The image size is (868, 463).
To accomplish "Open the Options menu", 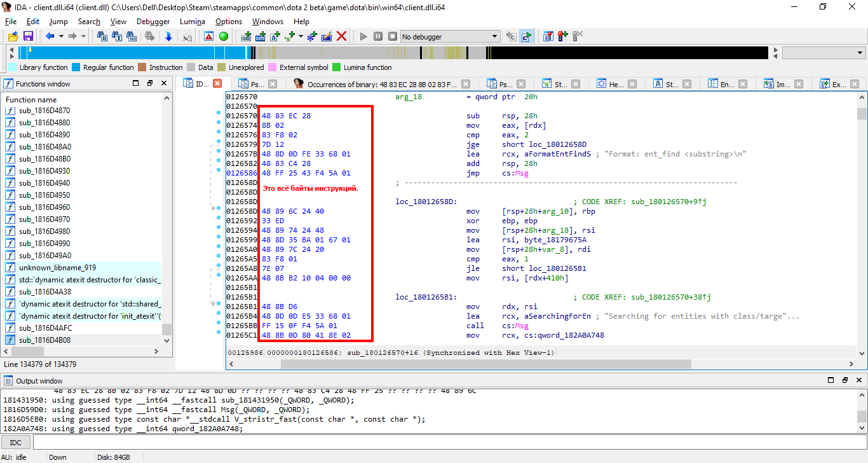I will [x=229, y=21].
